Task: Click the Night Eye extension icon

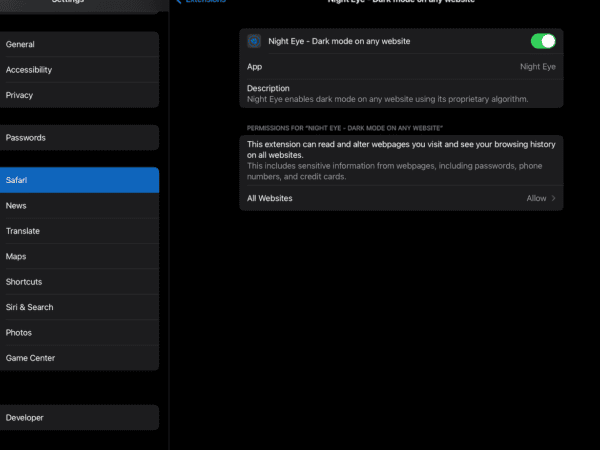Action: (254, 41)
